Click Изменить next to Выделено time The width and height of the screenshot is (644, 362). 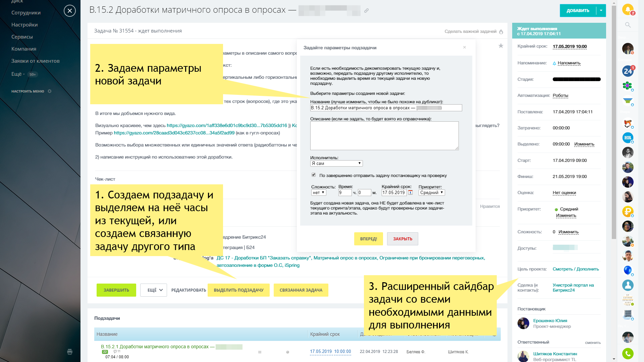pyautogui.click(x=584, y=144)
